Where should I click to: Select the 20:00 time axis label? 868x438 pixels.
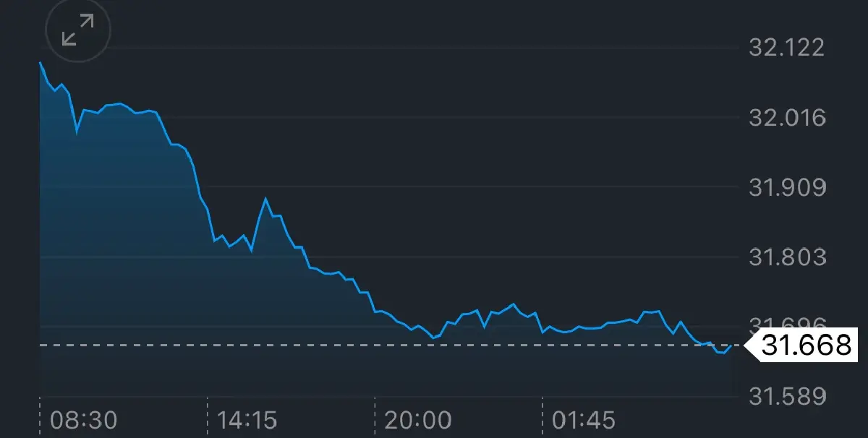[x=416, y=420]
